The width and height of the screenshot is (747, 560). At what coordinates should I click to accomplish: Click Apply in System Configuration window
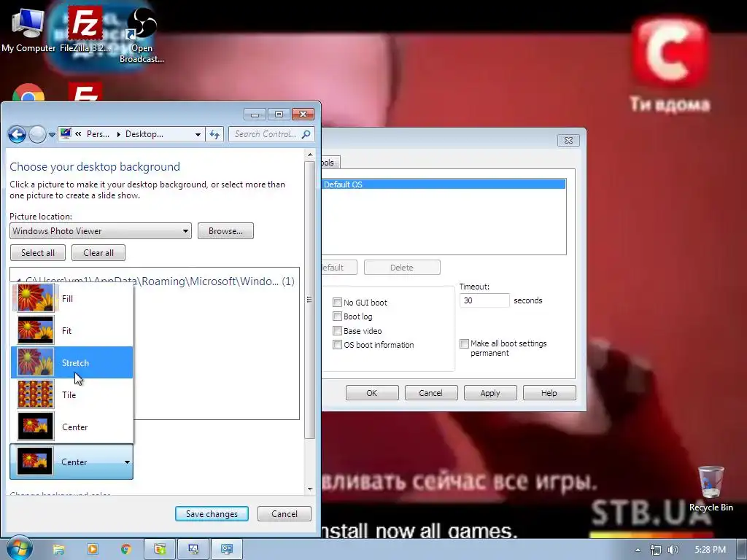(490, 393)
